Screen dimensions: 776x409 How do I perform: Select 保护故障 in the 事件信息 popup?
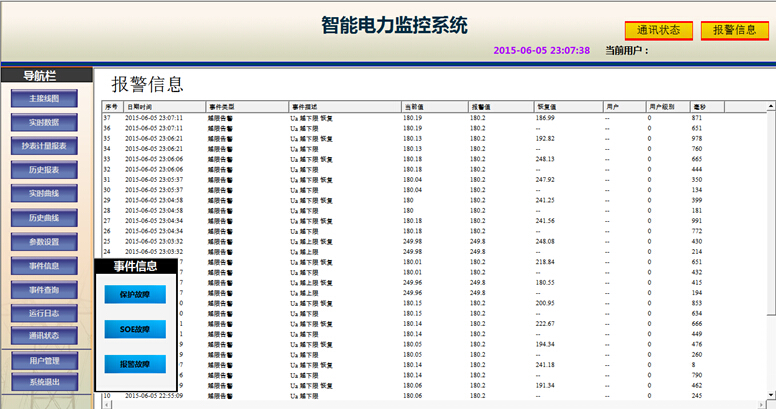135,294
